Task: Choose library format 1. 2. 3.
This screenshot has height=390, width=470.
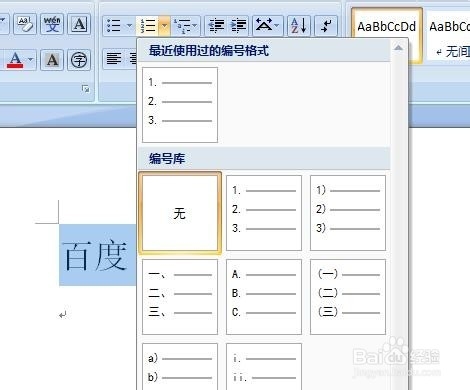Action: (264, 213)
